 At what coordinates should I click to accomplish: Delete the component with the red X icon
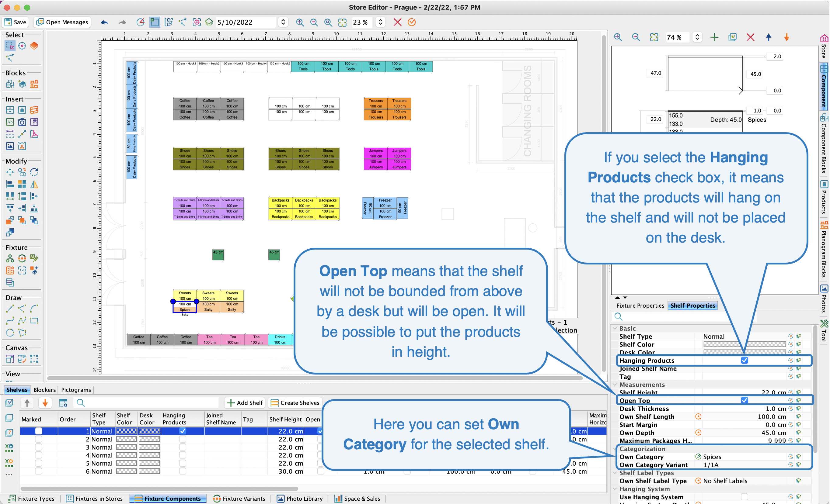(750, 37)
